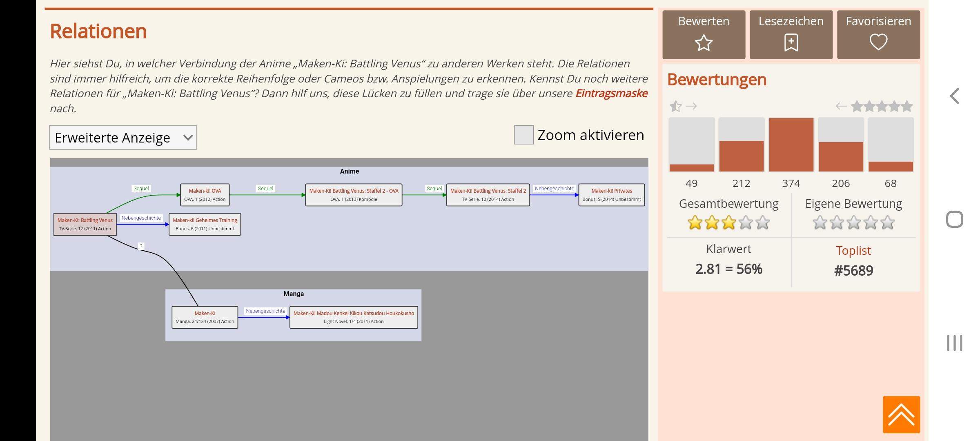
Task: Tap the Android back chevron
Action: [x=954, y=96]
